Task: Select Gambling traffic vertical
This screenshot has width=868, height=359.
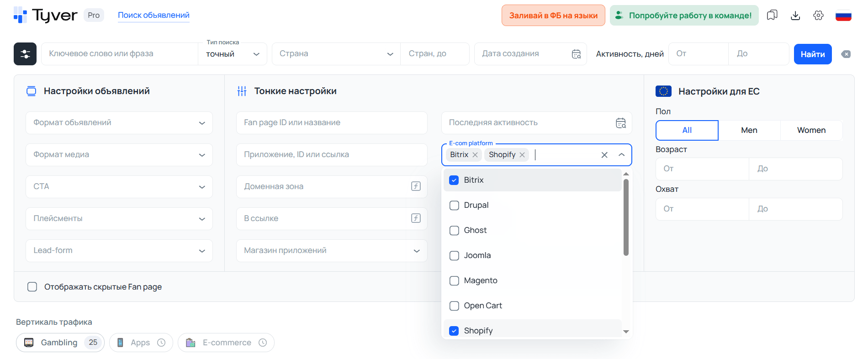Action: [60, 343]
